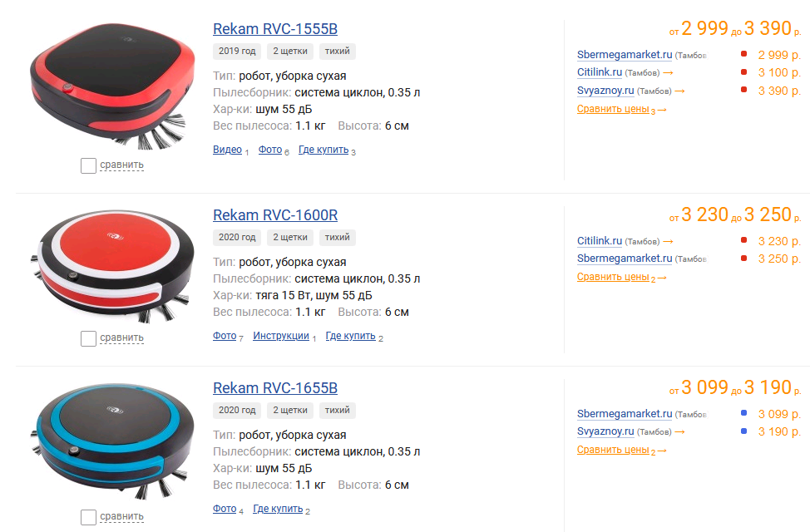
Task: Click arrow icon beside Citilink.ru 3 230 offer
Action: [668, 242]
